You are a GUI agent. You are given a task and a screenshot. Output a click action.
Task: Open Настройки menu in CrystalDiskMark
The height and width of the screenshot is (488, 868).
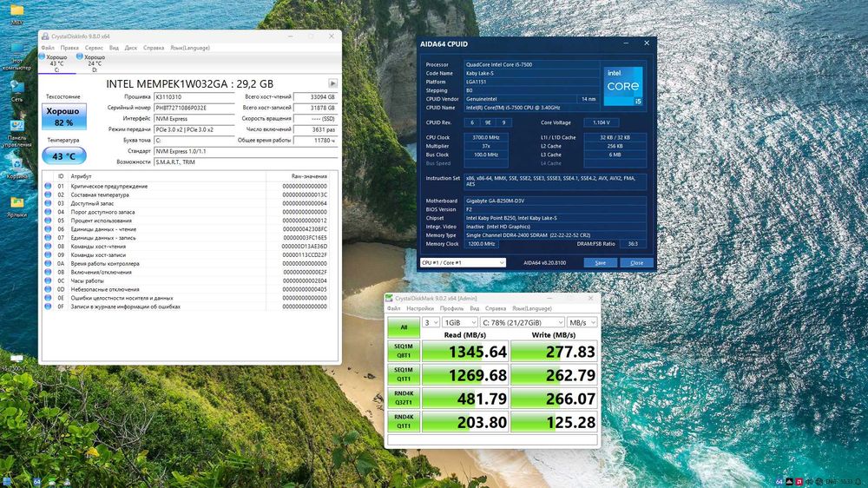tap(420, 308)
